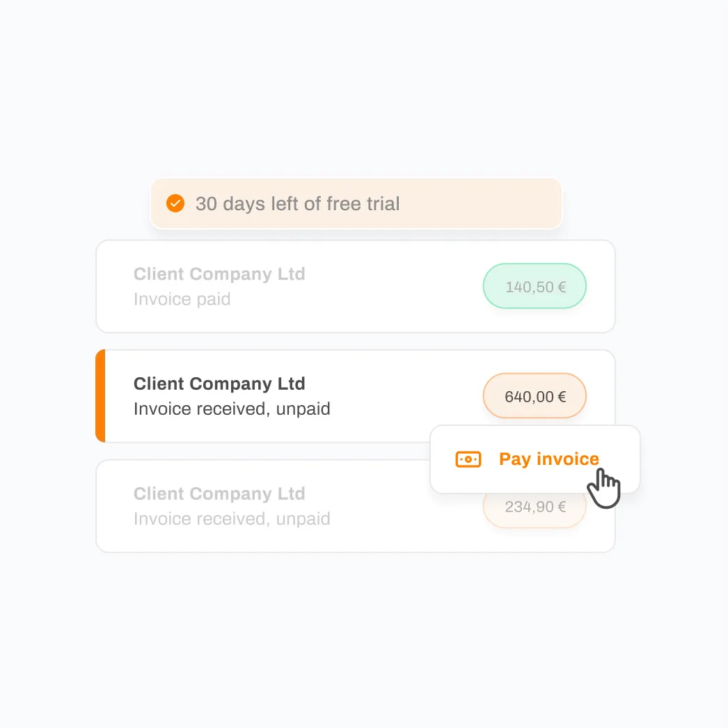
Task: Click the orange accent bar of highlighted invoice
Action: click(x=100, y=395)
